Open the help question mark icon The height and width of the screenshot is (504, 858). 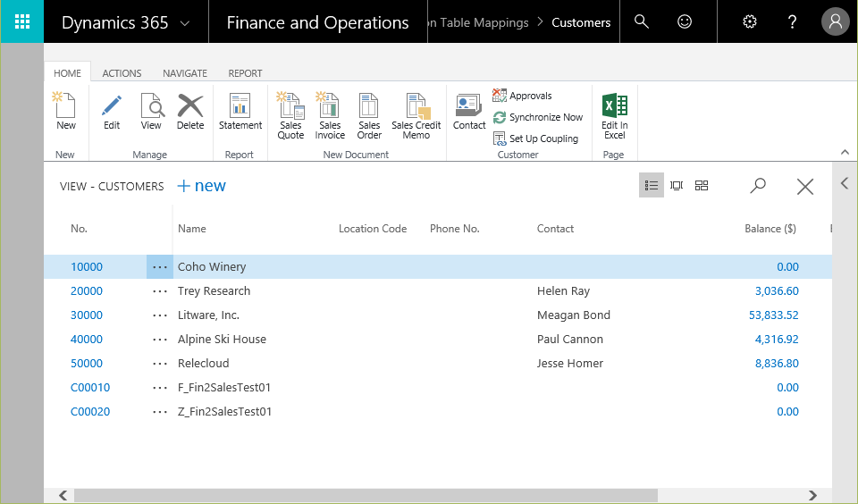point(792,21)
